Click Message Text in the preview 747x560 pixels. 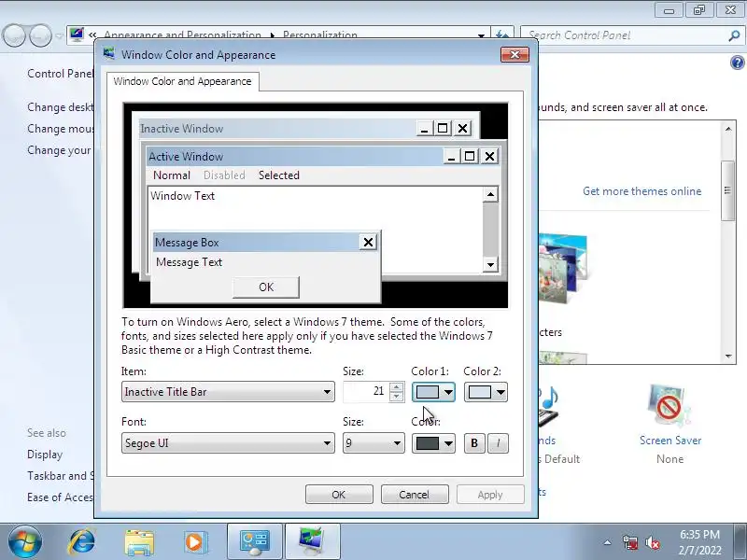click(x=189, y=262)
